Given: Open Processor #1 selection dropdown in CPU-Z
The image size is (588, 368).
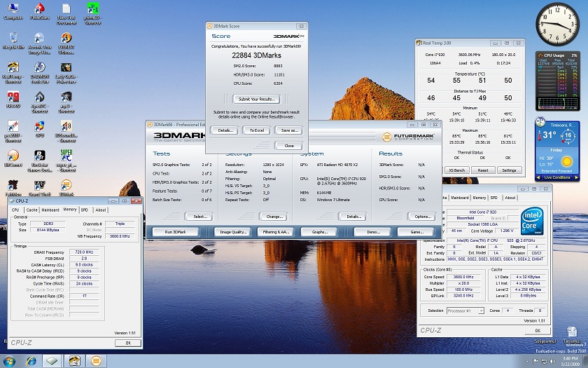Looking at the screenshot, I should click(x=465, y=311).
